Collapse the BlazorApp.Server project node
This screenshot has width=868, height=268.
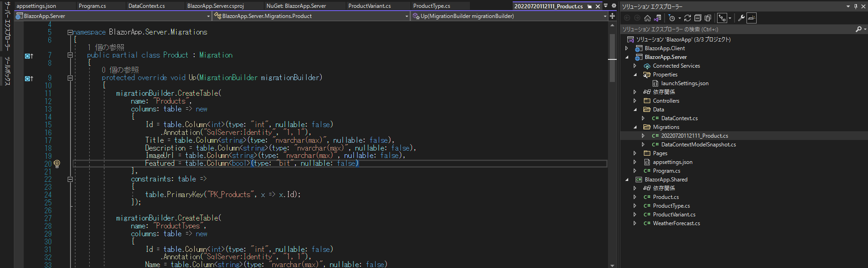coord(626,57)
